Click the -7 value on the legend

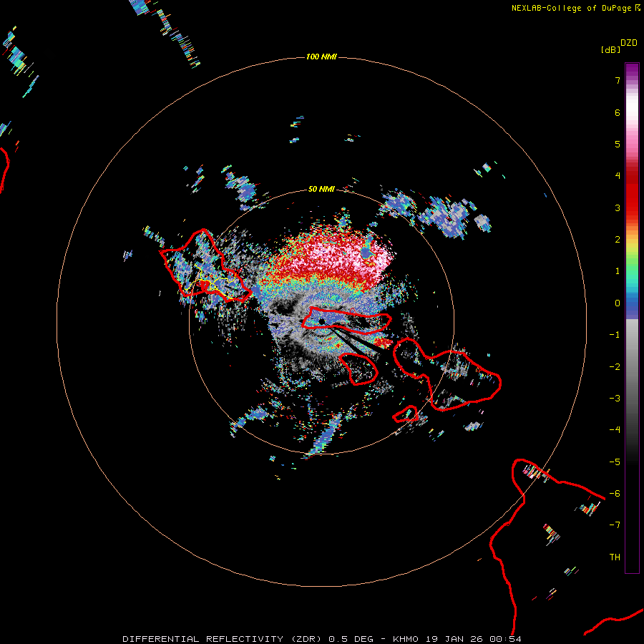pos(615,525)
